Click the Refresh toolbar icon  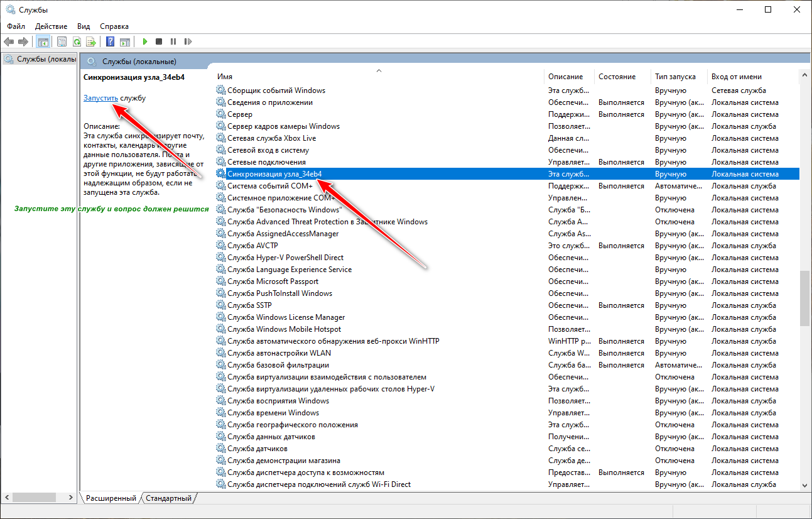pos(77,41)
